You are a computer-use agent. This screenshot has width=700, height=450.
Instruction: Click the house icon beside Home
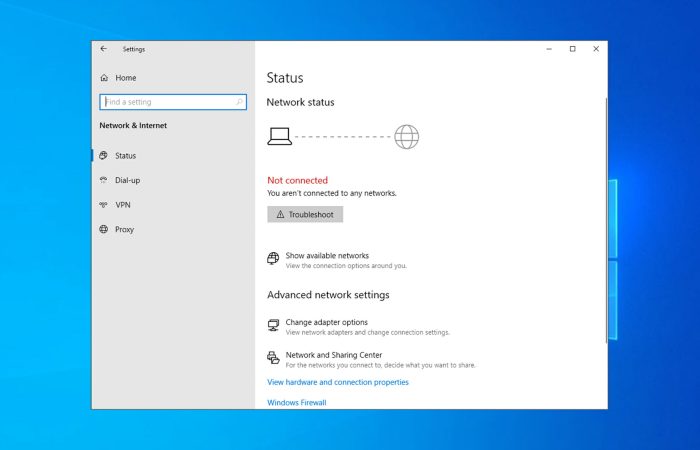click(104, 78)
